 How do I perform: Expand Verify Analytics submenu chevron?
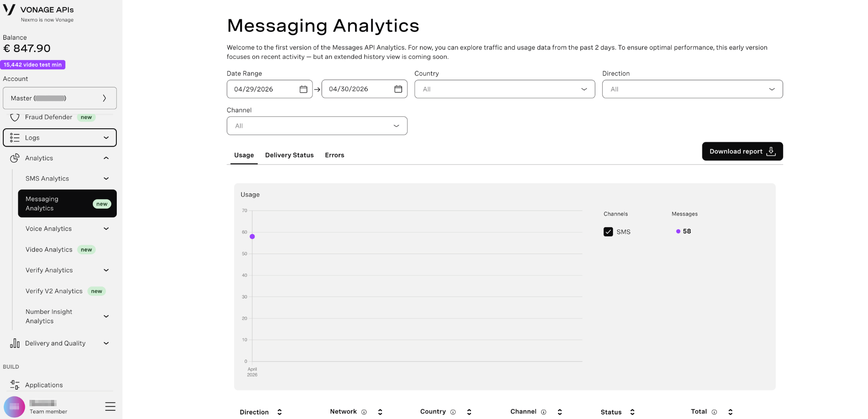tap(106, 270)
